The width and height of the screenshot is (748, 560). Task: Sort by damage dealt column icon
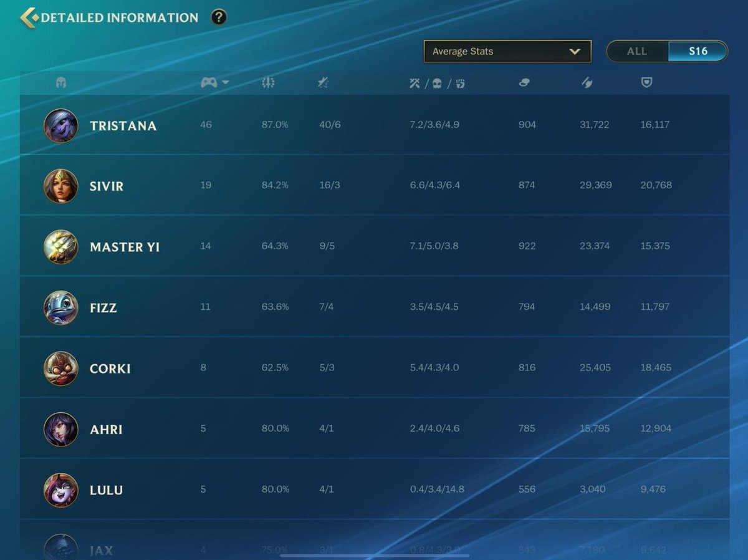tap(587, 82)
